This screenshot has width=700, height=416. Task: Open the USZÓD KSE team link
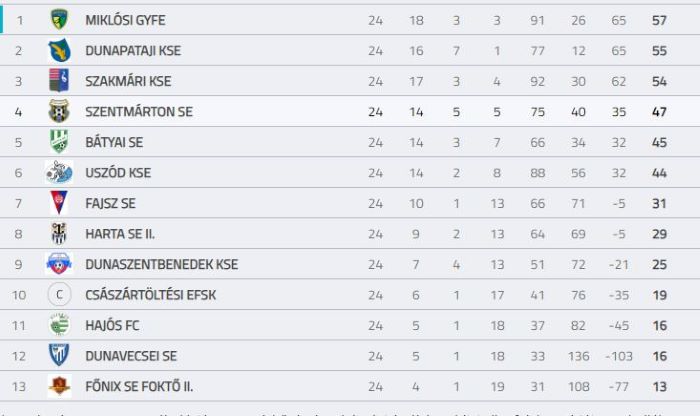tap(118, 173)
